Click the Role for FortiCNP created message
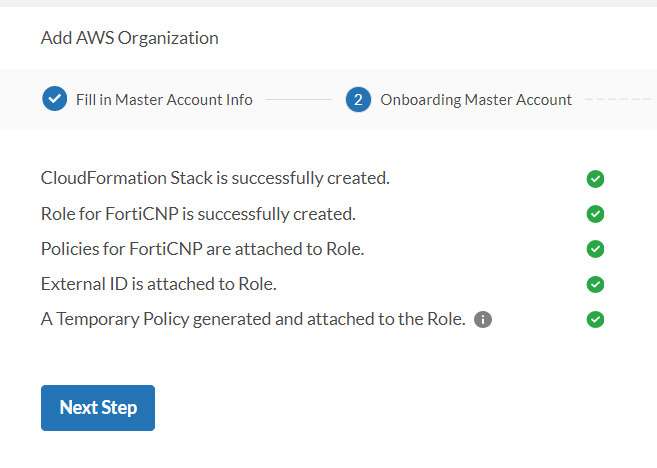Screen dimensions: 657x468 click(198, 214)
